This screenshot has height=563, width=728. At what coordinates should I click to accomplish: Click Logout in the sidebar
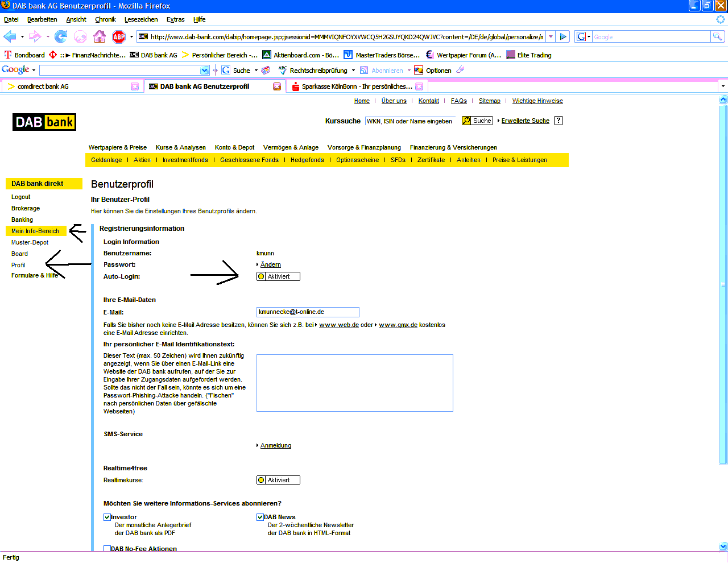coord(21,197)
